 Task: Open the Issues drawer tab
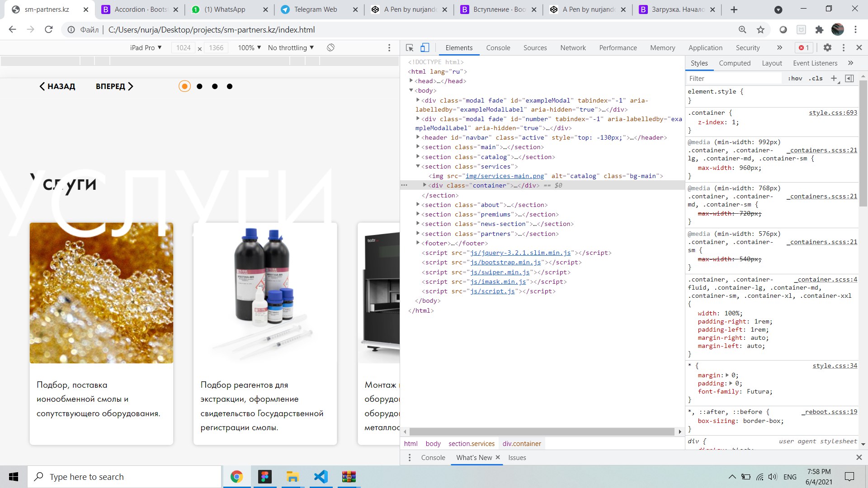[517, 457]
